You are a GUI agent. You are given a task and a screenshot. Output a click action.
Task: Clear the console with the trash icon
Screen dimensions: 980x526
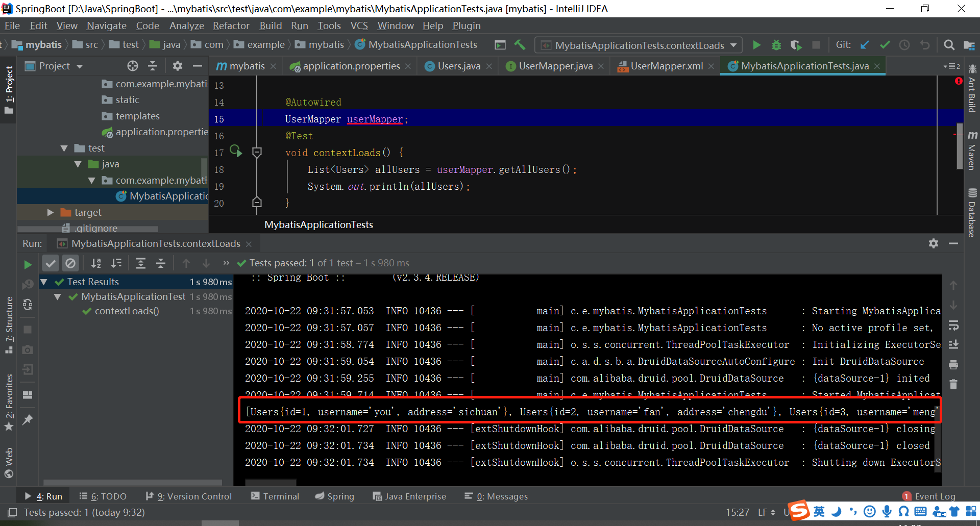tap(953, 384)
